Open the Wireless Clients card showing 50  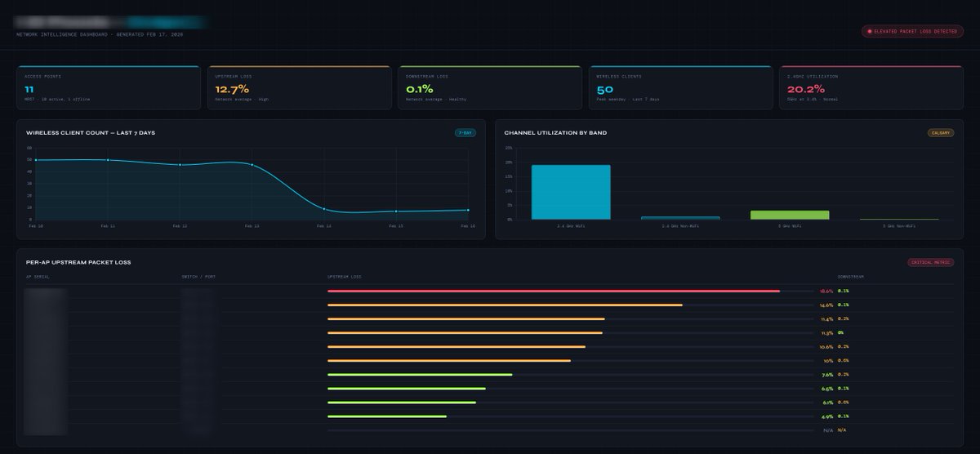(680, 87)
